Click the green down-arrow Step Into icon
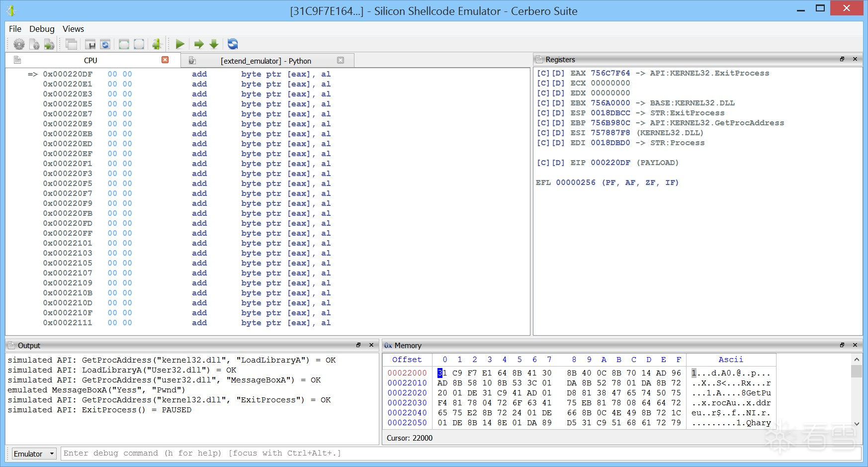868x467 pixels. click(214, 44)
